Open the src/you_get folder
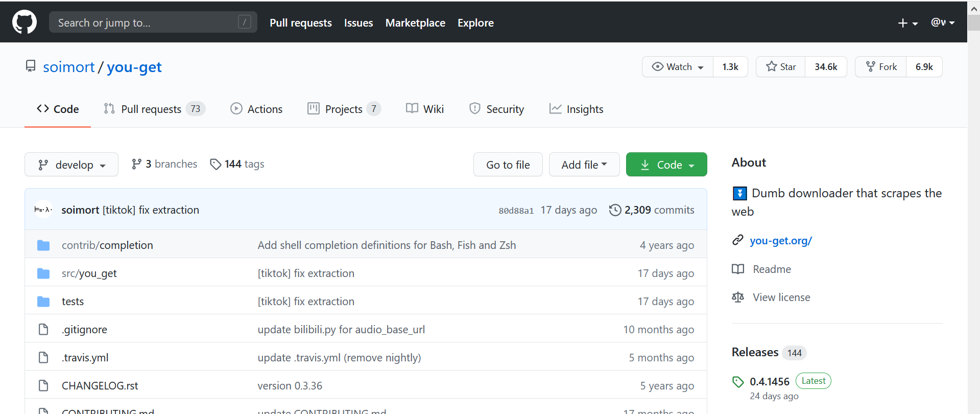Image resolution: width=980 pixels, height=414 pixels. pyautogui.click(x=89, y=273)
